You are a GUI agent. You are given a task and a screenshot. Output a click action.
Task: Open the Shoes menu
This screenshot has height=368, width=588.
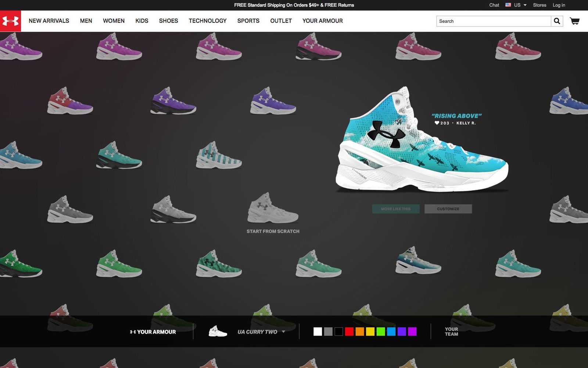(168, 21)
